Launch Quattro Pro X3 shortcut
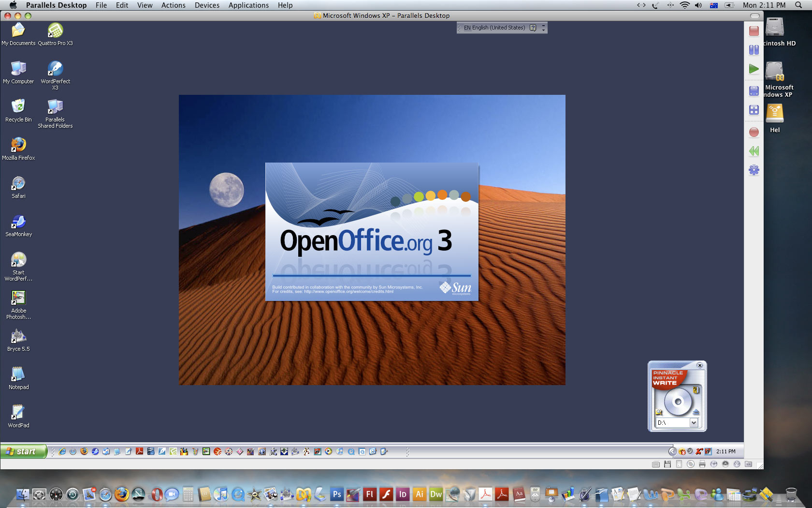The width and height of the screenshot is (812, 508). tap(55, 34)
